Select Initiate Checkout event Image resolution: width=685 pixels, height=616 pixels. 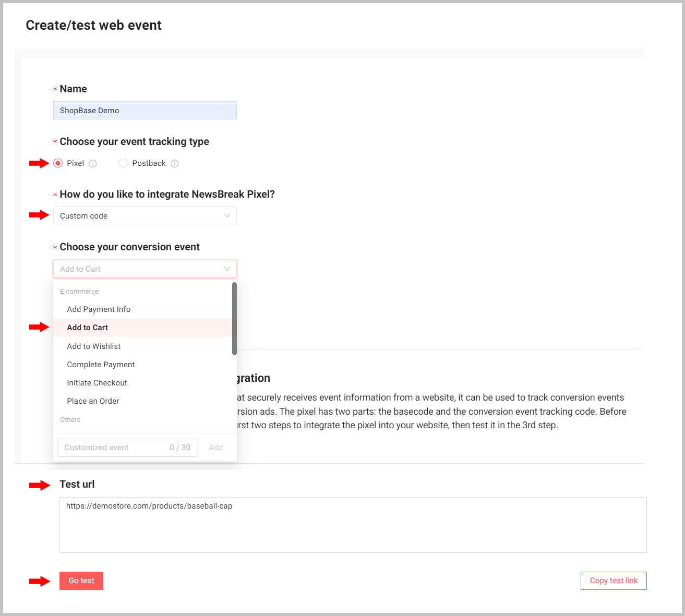point(97,383)
